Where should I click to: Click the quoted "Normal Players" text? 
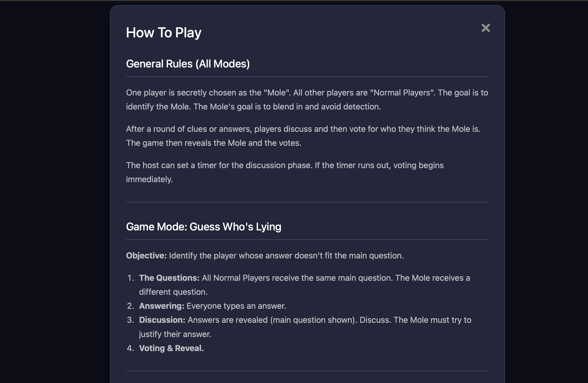tap(403, 93)
